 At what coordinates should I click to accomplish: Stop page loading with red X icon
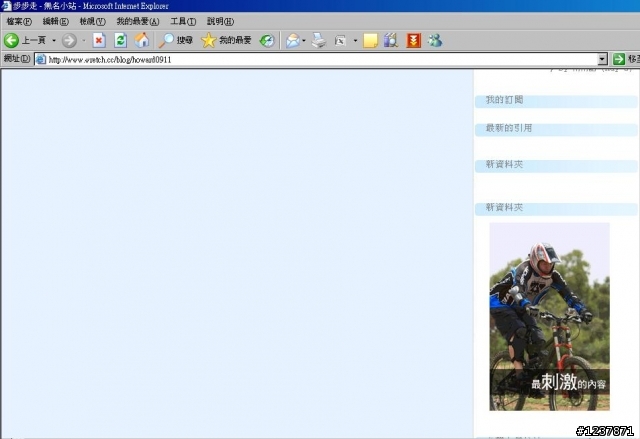coord(99,40)
